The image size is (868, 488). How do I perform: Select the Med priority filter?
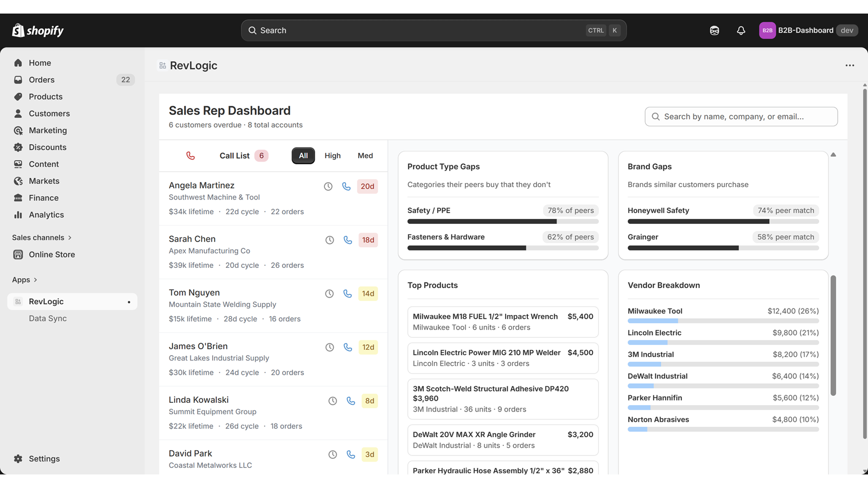pyautogui.click(x=365, y=156)
